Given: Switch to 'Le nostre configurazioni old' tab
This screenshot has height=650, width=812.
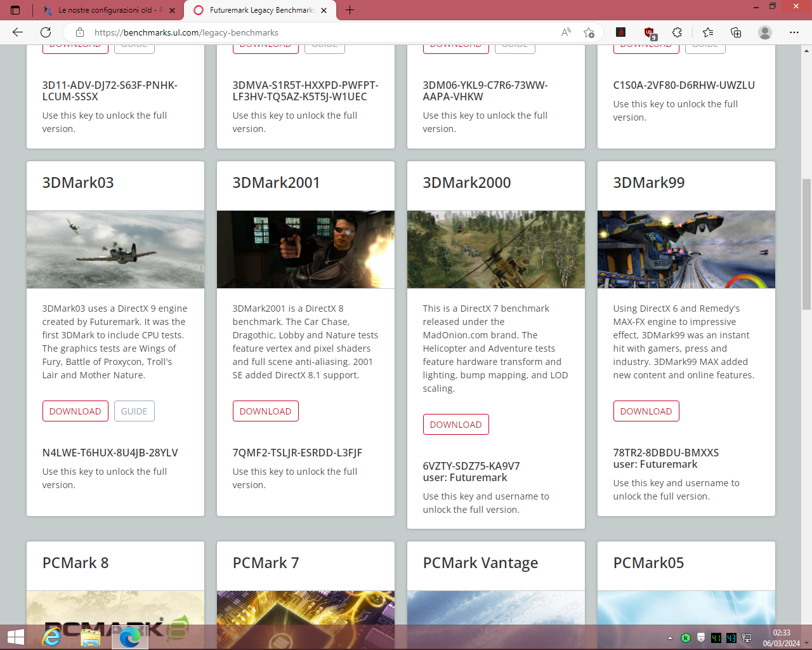Looking at the screenshot, I should click(105, 10).
